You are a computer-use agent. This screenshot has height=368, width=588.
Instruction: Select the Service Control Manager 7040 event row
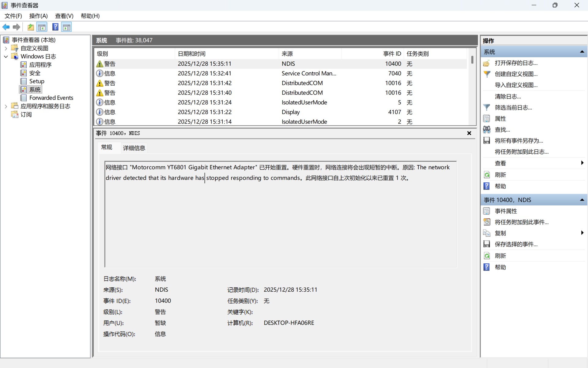pos(280,74)
